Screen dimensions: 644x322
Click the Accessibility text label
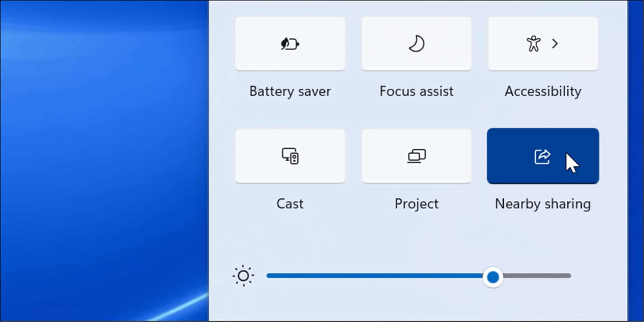pos(543,91)
